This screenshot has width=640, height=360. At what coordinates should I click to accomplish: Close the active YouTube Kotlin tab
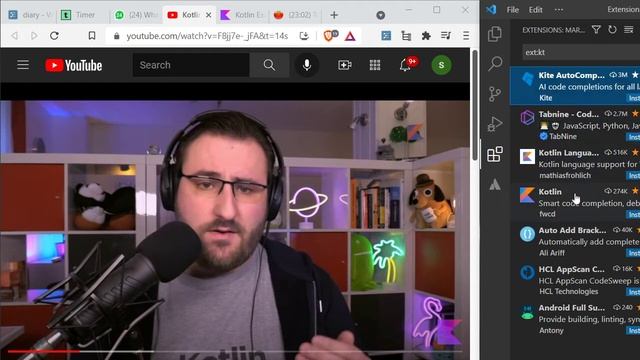[x=209, y=15]
